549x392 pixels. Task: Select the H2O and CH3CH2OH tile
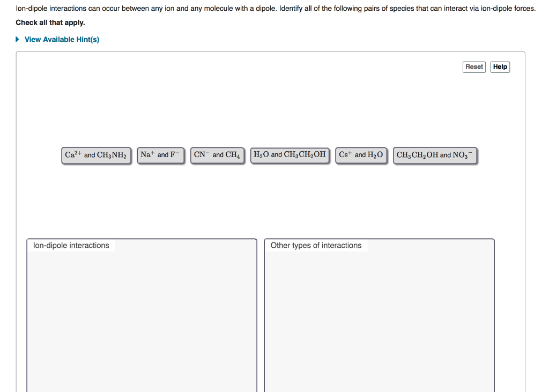(x=290, y=154)
